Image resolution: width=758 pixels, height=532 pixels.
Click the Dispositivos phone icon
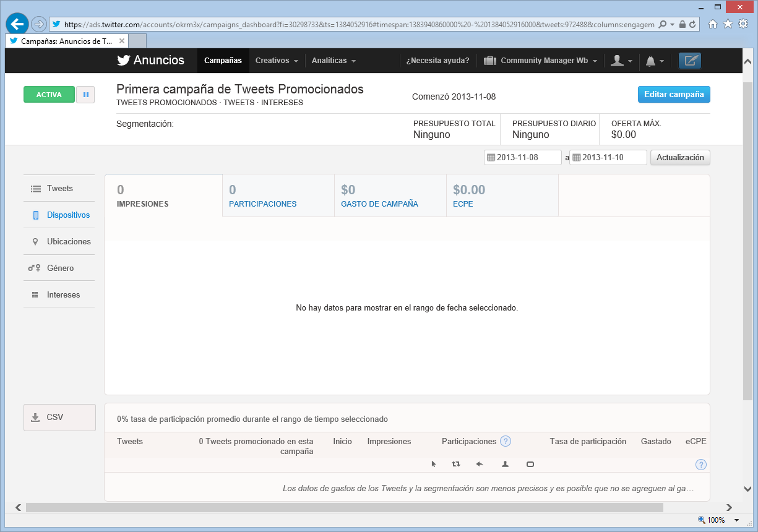tap(36, 215)
